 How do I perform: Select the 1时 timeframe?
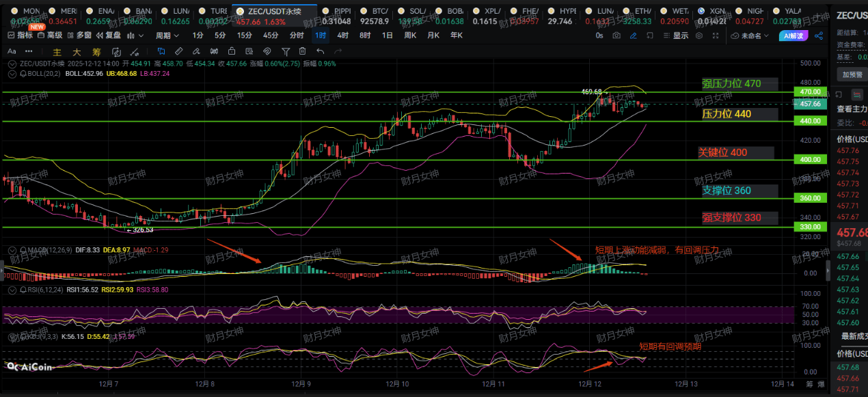pyautogui.click(x=321, y=36)
